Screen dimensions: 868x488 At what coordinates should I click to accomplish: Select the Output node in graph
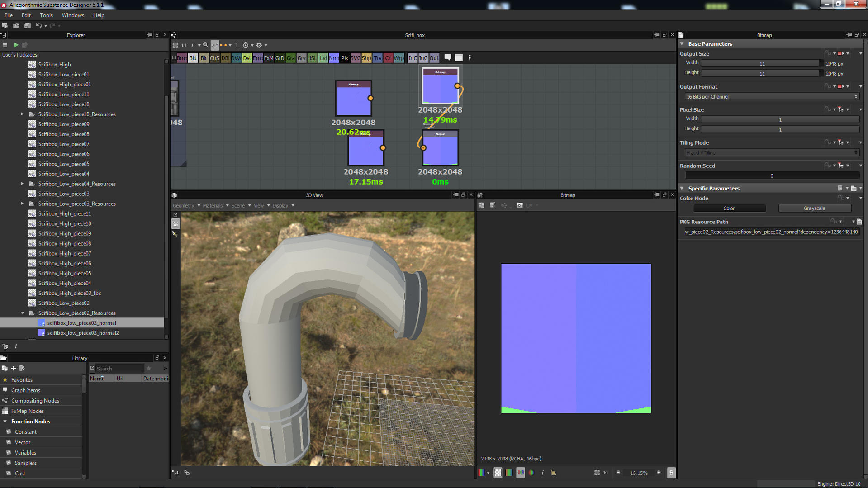(440, 147)
